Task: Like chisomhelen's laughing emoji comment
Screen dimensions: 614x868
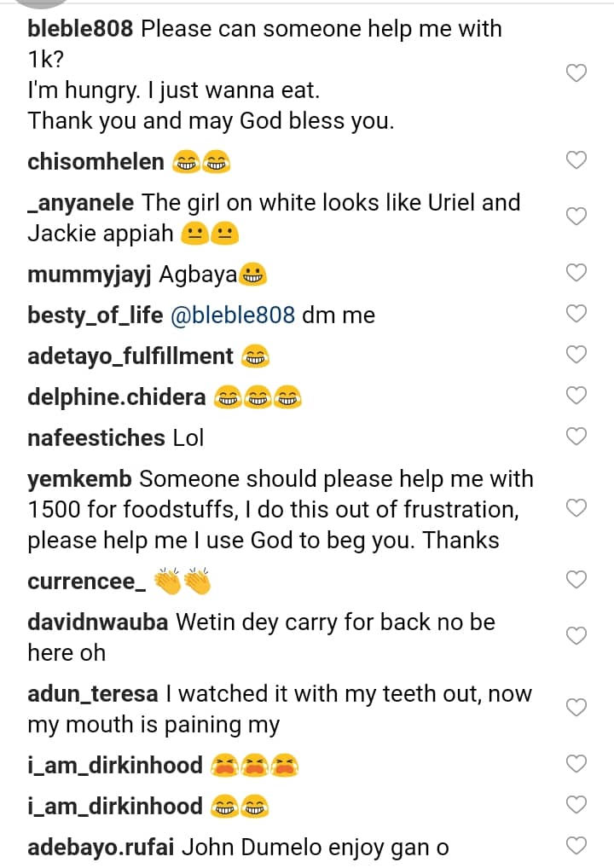Action: (x=576, y=160)
